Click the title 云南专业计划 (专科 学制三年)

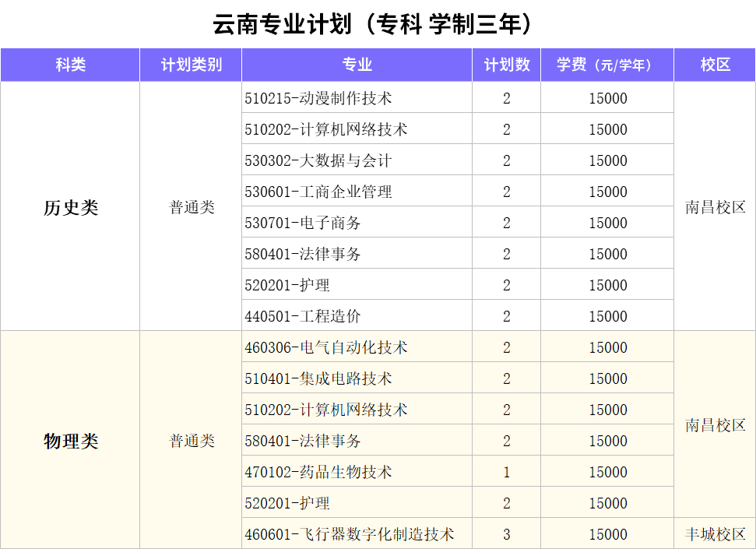[378, 24]
